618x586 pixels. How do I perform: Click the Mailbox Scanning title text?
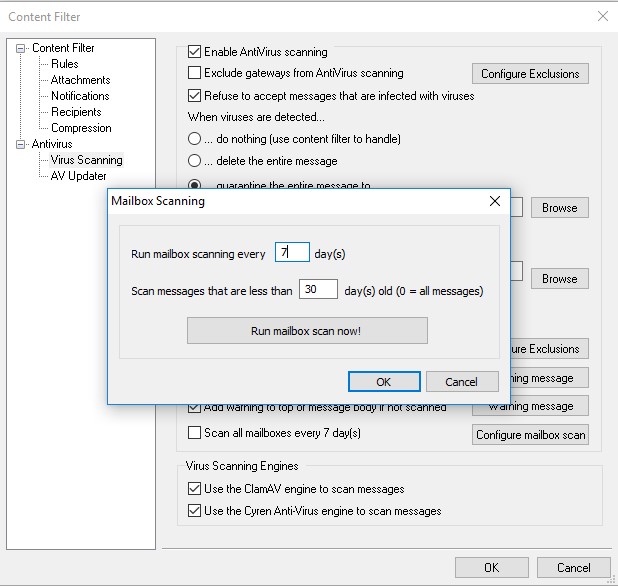tap(158, 201)
